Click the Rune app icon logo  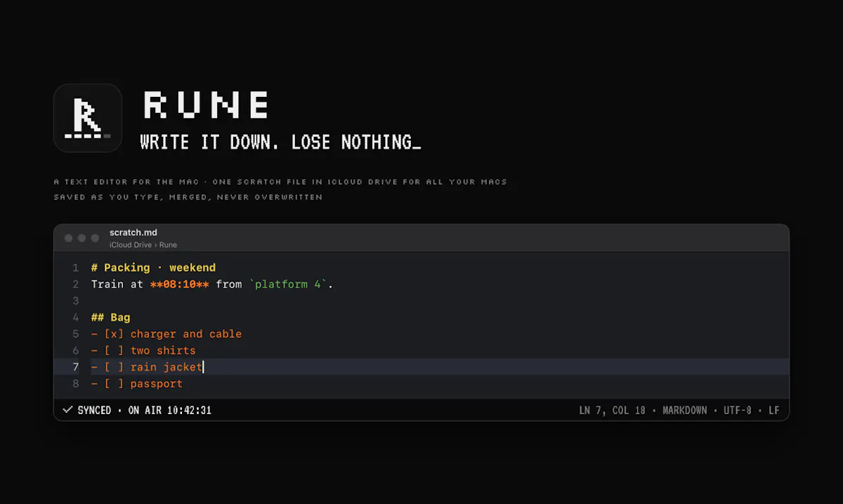88,118
